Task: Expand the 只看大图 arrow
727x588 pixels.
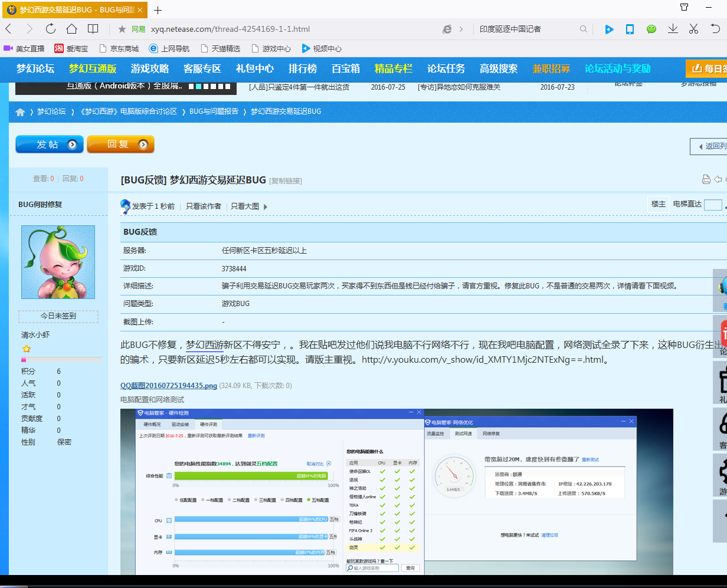Action: [x=266, y=206]
